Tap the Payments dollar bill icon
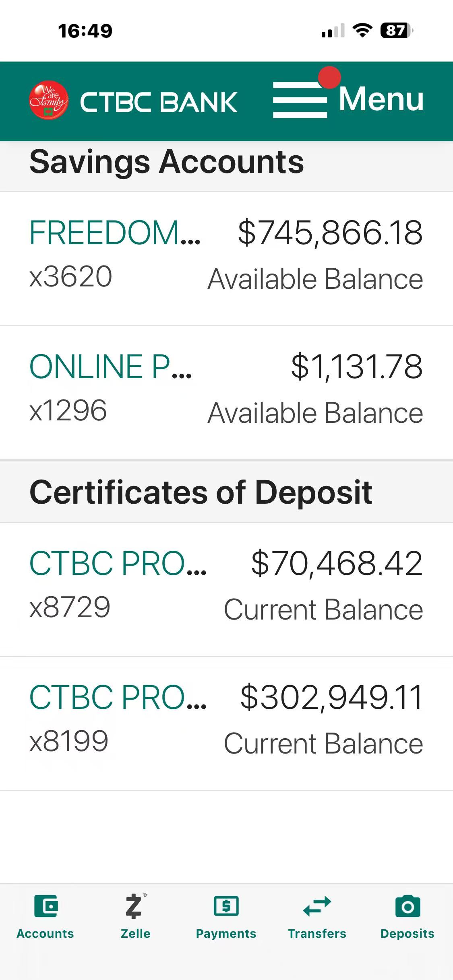The height and width of the screenshot is (980, 453). [x=226, y=906]
